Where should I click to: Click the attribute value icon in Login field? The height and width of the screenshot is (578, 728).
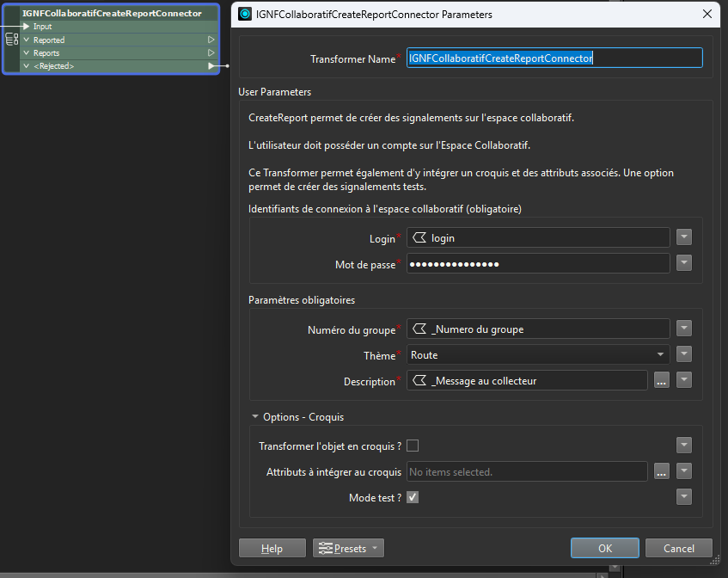(419, 238)
